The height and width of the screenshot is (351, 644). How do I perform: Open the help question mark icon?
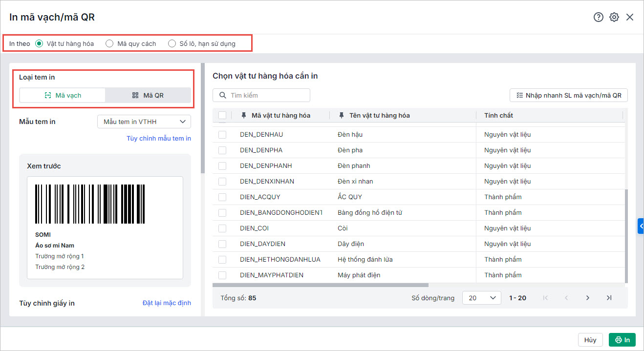coord(599,17)
